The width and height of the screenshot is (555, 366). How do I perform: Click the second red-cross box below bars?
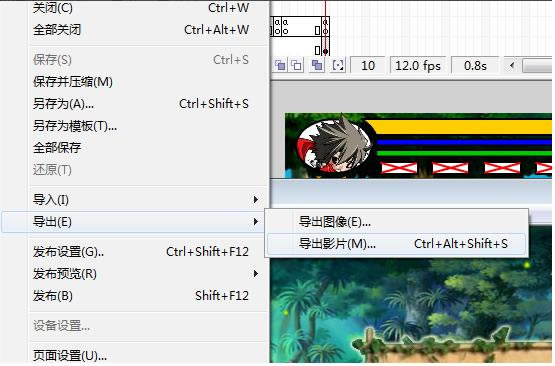click(x=451, y=168)
